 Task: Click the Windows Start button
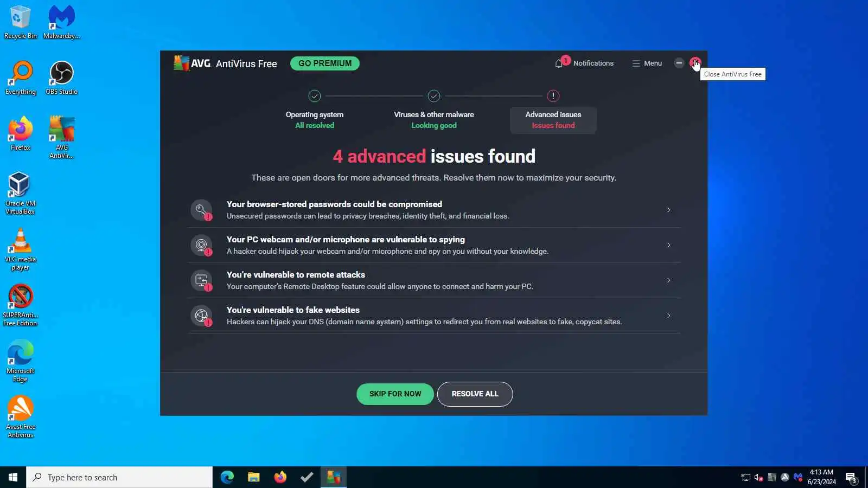pos(13,477)
